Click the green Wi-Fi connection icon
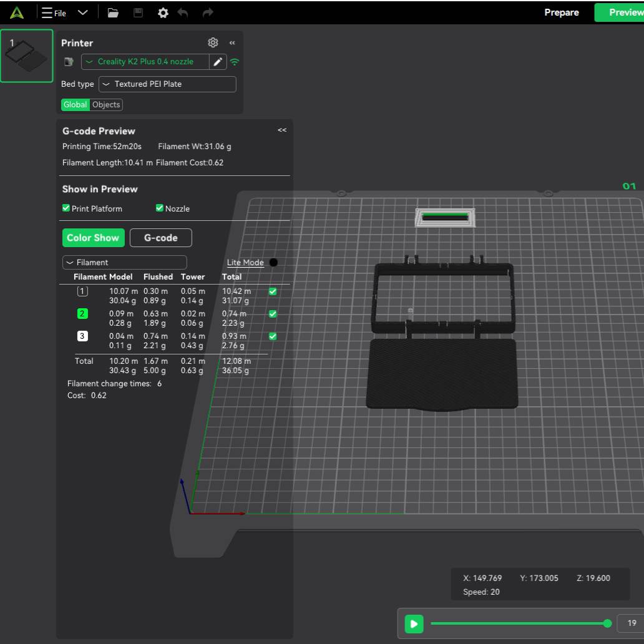 235,62
